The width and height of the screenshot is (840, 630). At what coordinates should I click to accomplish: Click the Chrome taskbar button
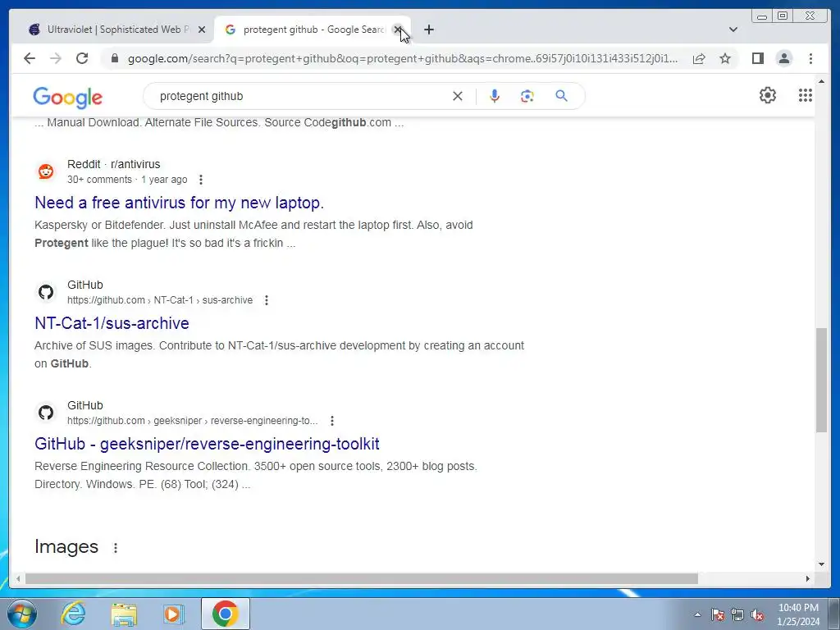225,614
